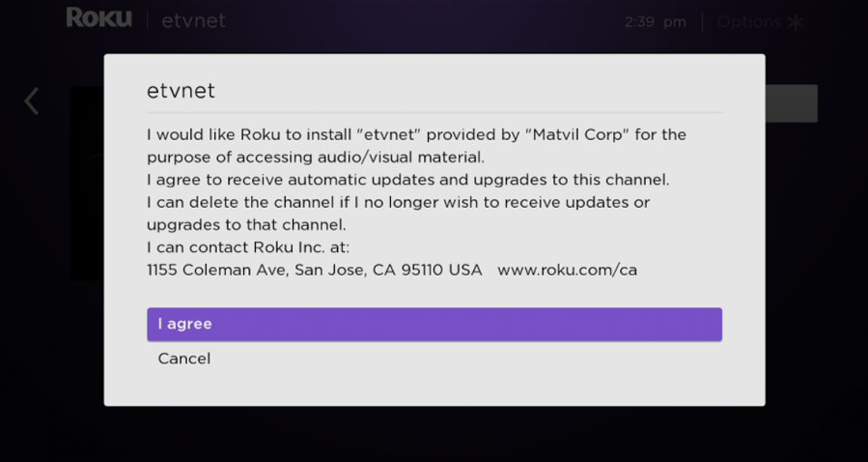
Task: Click the "I can delete the channel" line
Action: pos(398,202)
